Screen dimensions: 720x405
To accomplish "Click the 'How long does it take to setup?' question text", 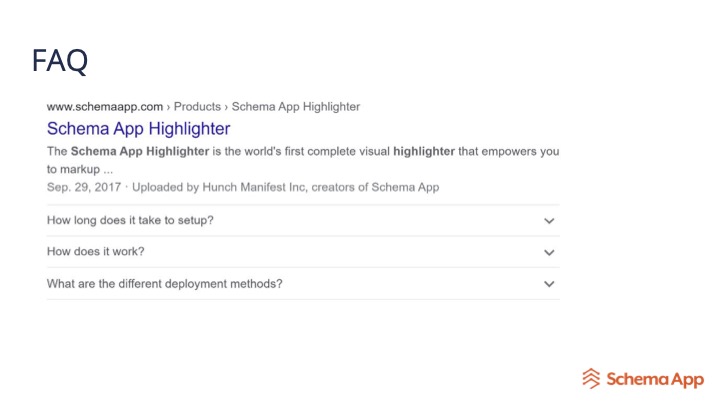I will click(x=130, y=220).
